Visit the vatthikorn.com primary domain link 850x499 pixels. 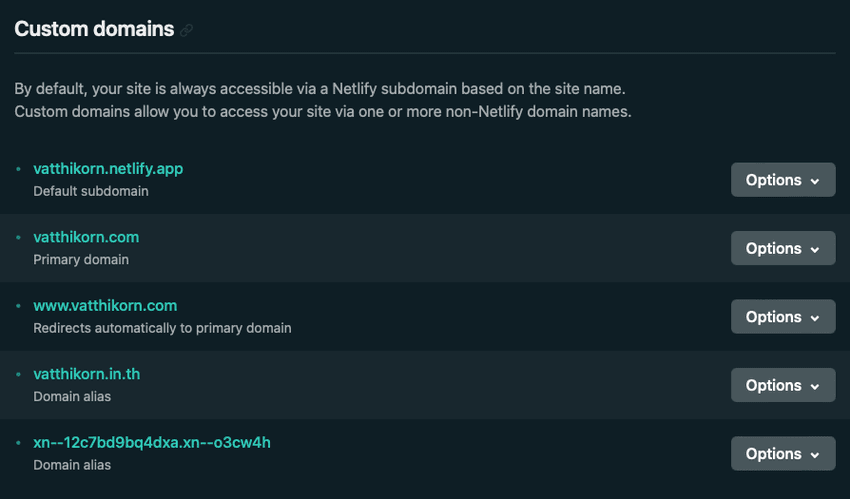[86, 237]
